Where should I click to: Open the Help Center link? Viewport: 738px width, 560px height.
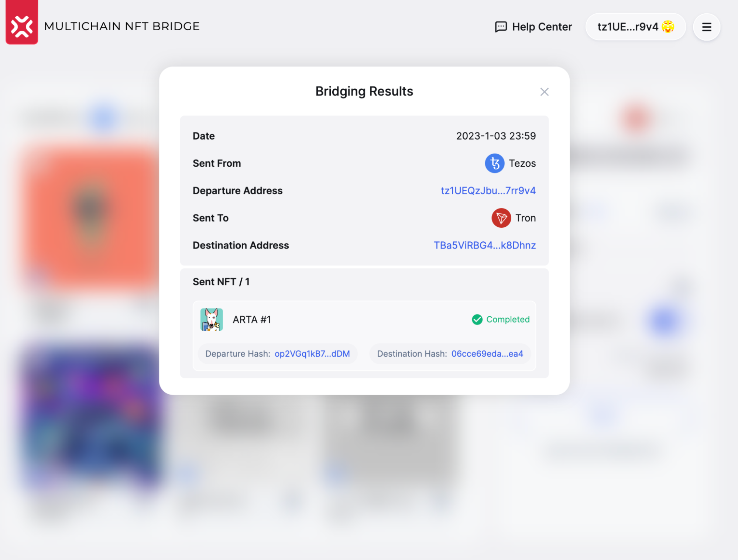click(x=542, y=27)
